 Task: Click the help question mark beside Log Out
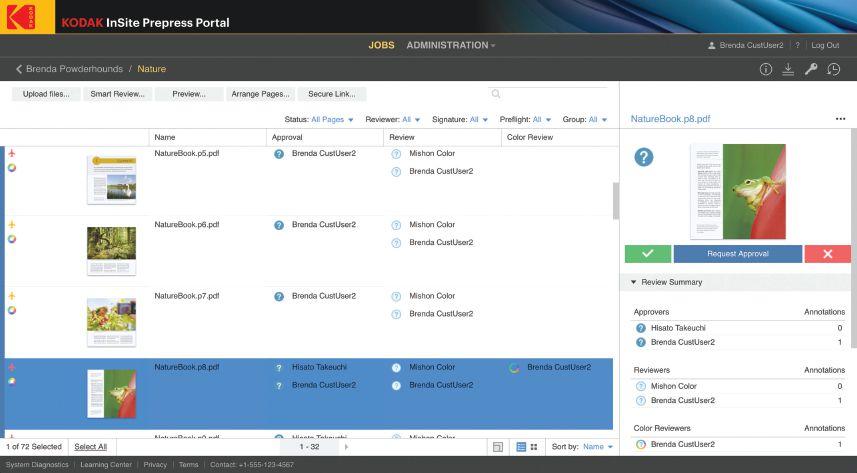click(797, 45)
